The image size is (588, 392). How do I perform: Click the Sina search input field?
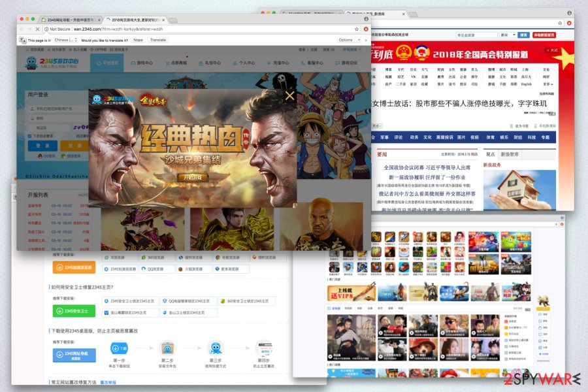(x=476, y=35)
